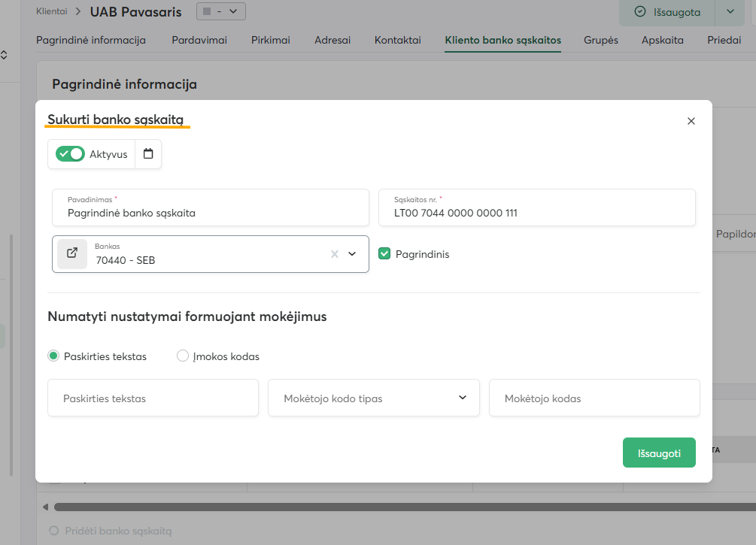The height and width of the screenshot is (545, 756).
Task: Expand the Bankas dropdown list
Action: [352, 254]
